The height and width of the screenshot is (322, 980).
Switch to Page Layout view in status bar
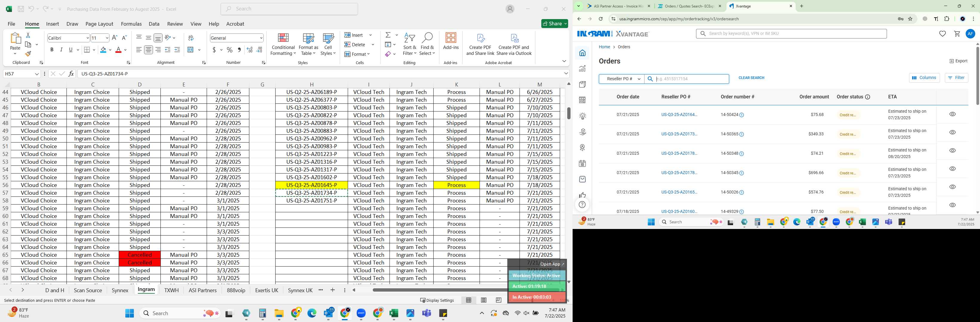(483, 300)
